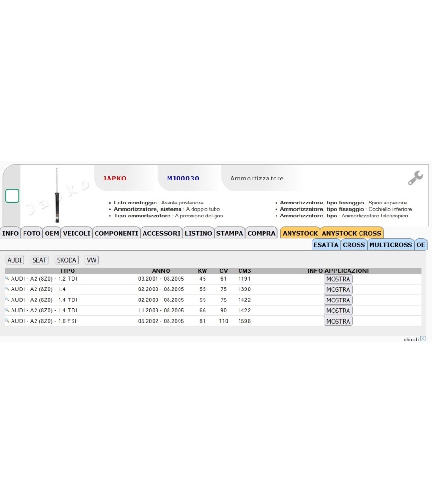Click year range 03.2001 - 08.2005
The height and width of the screenshot is (504, 432).
(x=161, y=279)
